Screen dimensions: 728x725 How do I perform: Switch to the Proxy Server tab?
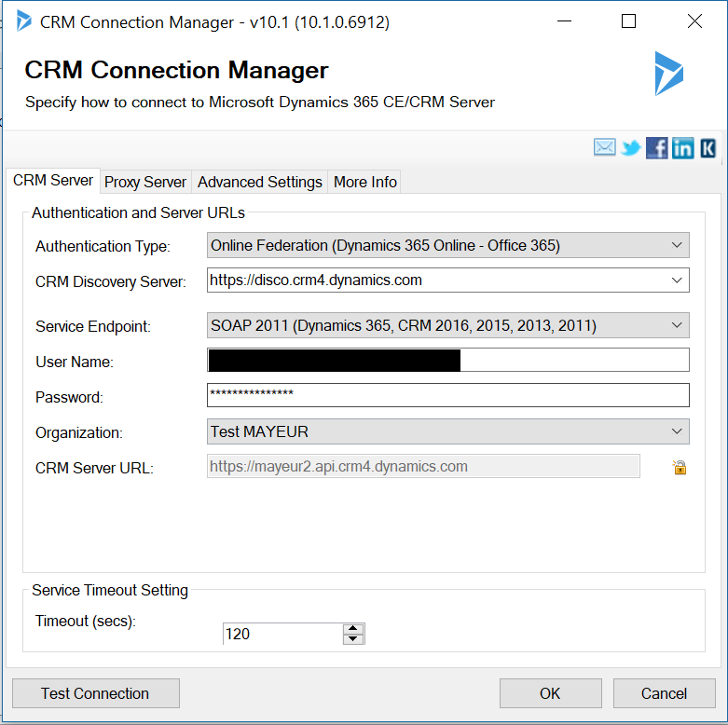coord(144,182)
